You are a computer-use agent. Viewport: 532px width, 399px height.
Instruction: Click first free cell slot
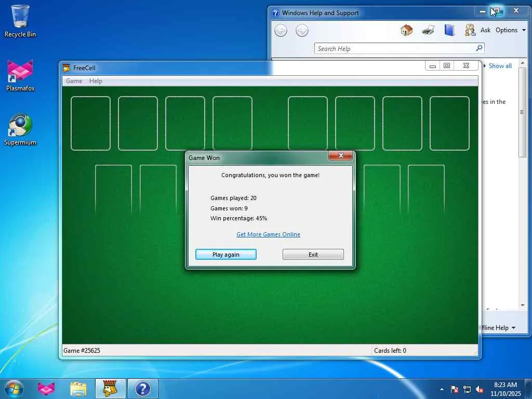(x=90, y=123)
